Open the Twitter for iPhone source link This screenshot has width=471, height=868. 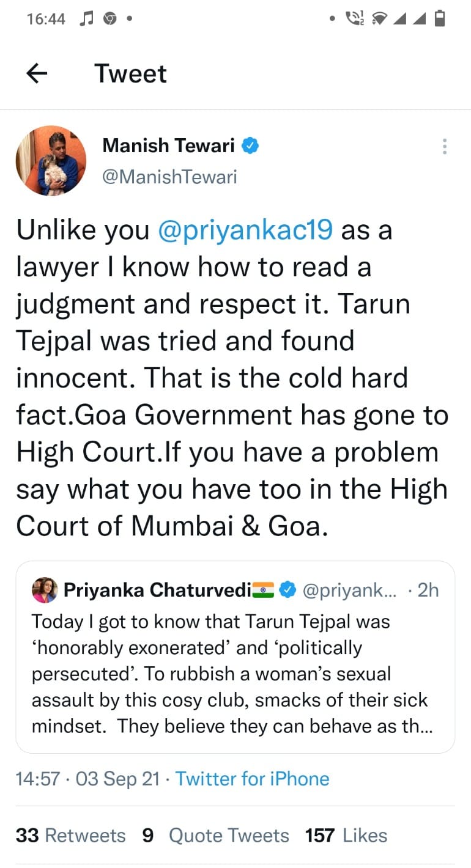[252, 778]
